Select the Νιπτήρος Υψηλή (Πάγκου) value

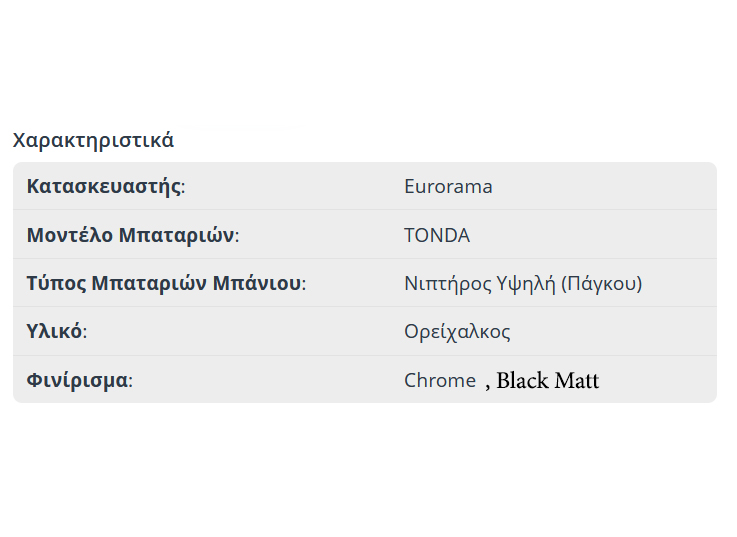(x=523, y=284)
